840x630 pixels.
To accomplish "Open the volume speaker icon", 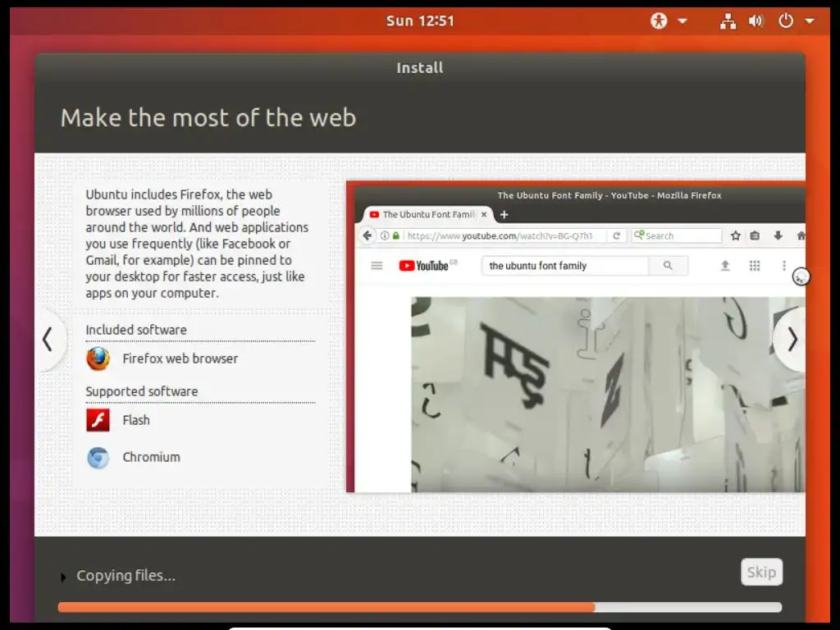I will (756, 21).
